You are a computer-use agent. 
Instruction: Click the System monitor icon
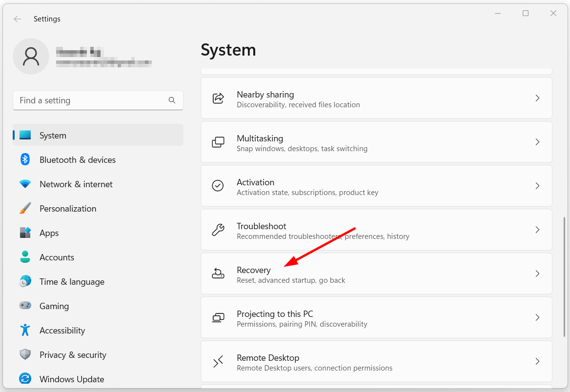pos(25,135)
